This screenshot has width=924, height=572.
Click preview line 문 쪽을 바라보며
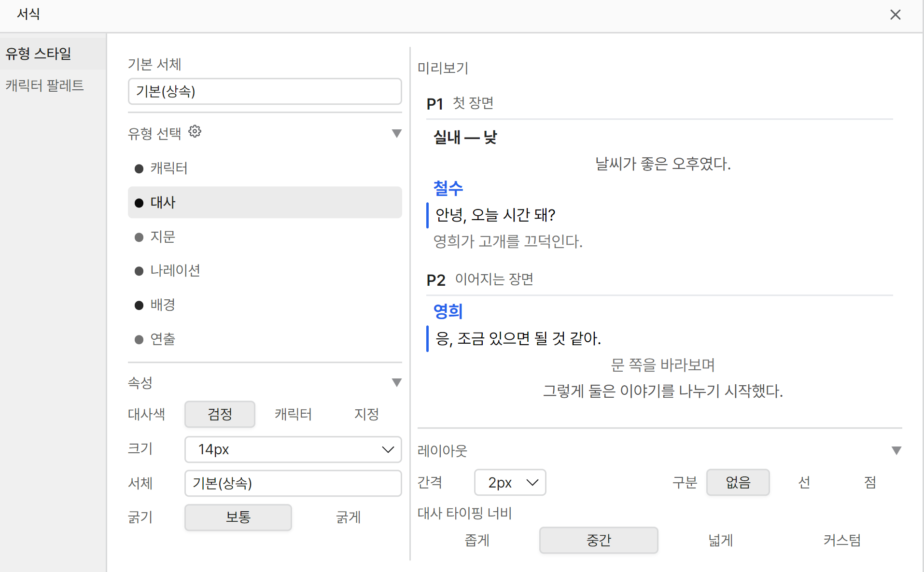tap(663, 364)
